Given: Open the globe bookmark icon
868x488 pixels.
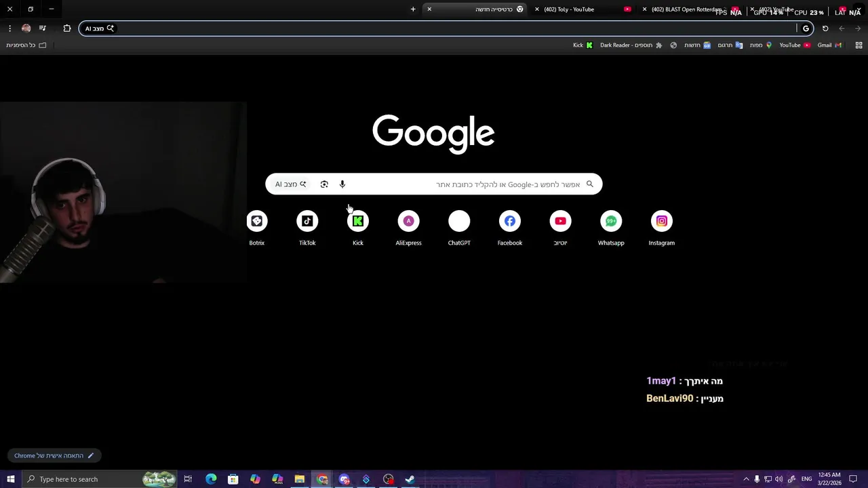Looking at the screenshot, I should tap(673, 45).
